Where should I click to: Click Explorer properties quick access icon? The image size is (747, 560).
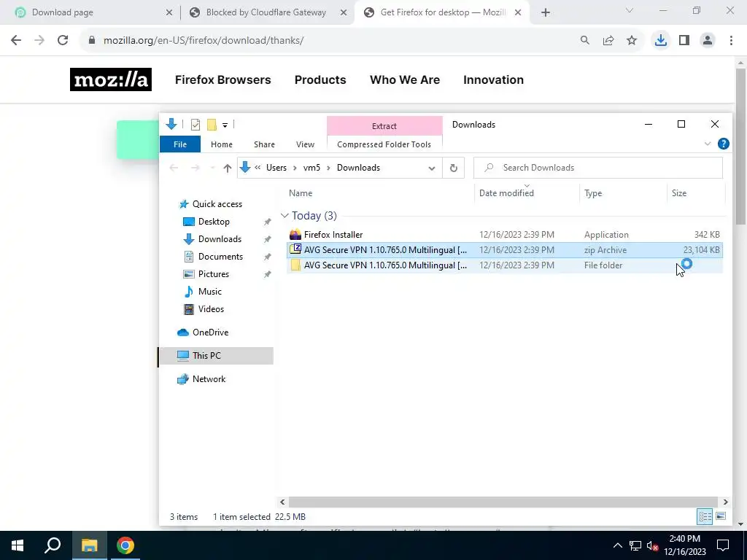point(196,125)
